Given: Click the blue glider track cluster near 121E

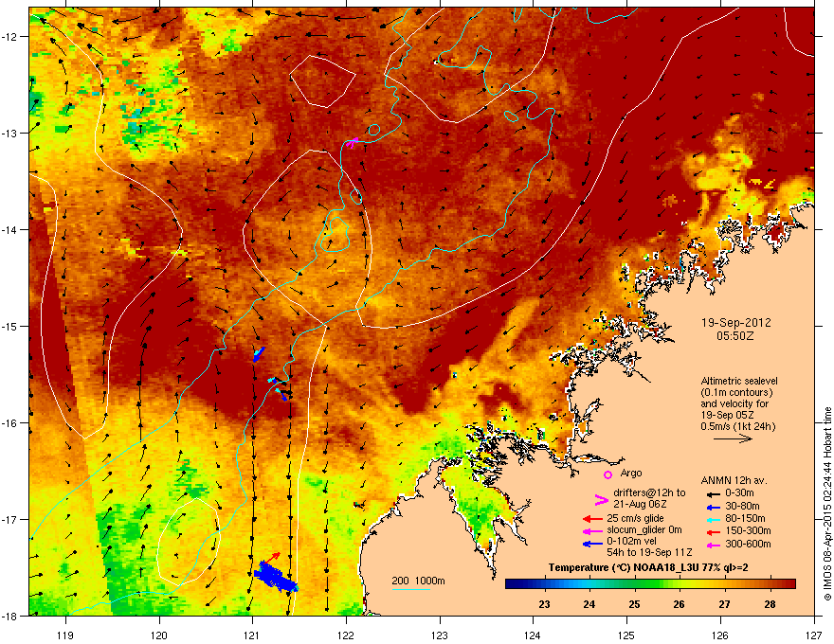Looking at the screenshot, I should (276, 577).
